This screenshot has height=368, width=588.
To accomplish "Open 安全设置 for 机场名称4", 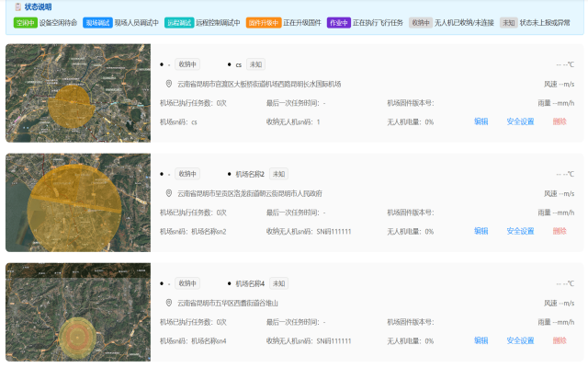I will [x=520, y=340].
